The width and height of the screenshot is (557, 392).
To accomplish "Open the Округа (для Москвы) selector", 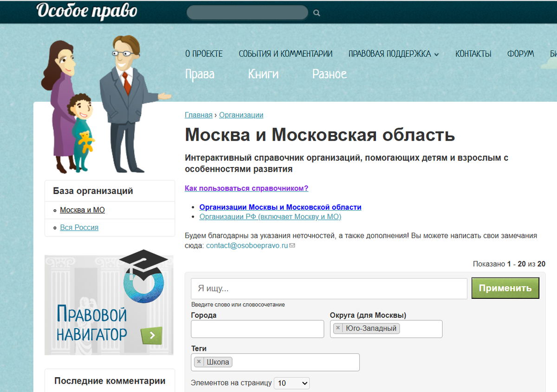I will [386, 329].
